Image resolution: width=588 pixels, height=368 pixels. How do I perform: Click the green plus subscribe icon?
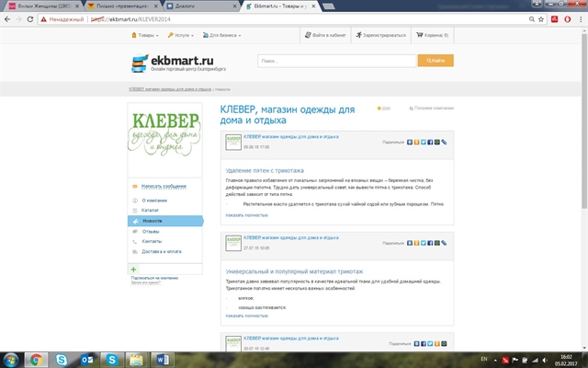tap(134, 269)
